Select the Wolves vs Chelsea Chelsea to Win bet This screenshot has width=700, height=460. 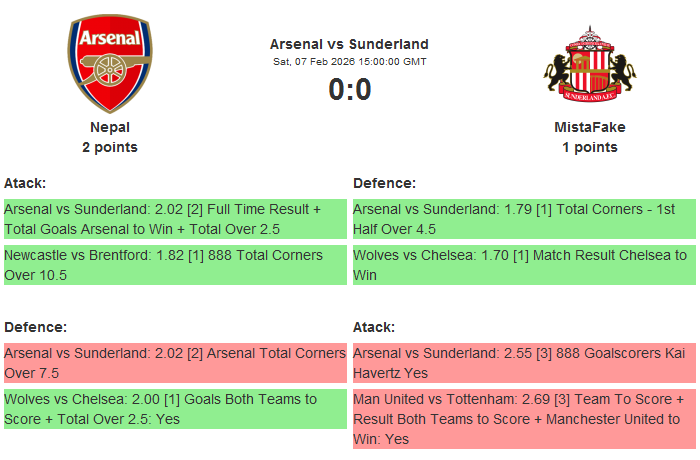(523, 265)
